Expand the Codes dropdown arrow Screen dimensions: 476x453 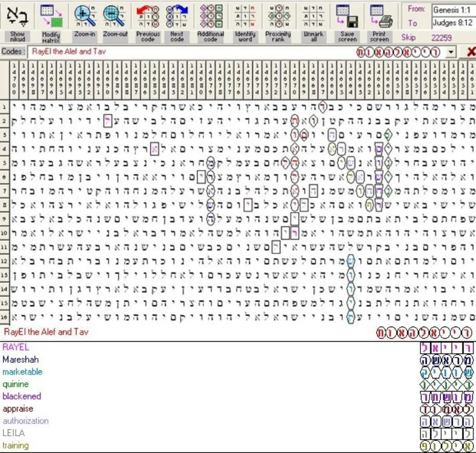(451, 52)
